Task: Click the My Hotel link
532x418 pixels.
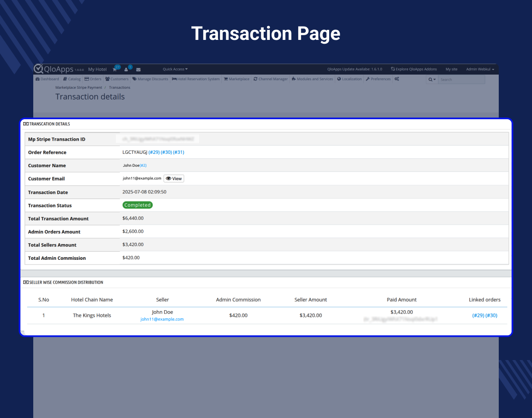Action: click(97, 69)
